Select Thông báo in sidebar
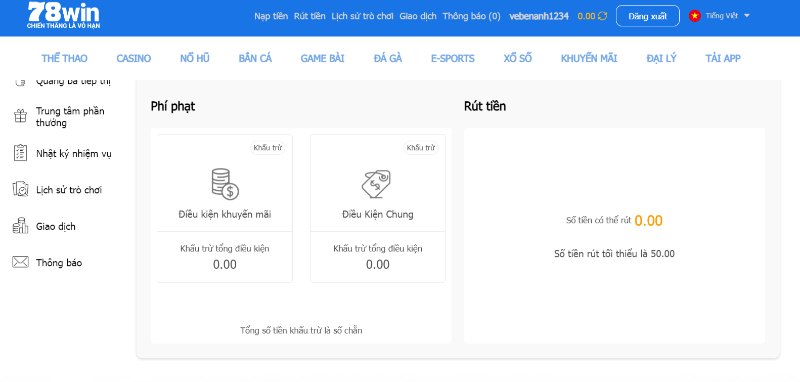The width and height of the screenshot is (800, 382). (x=59, y=263)
